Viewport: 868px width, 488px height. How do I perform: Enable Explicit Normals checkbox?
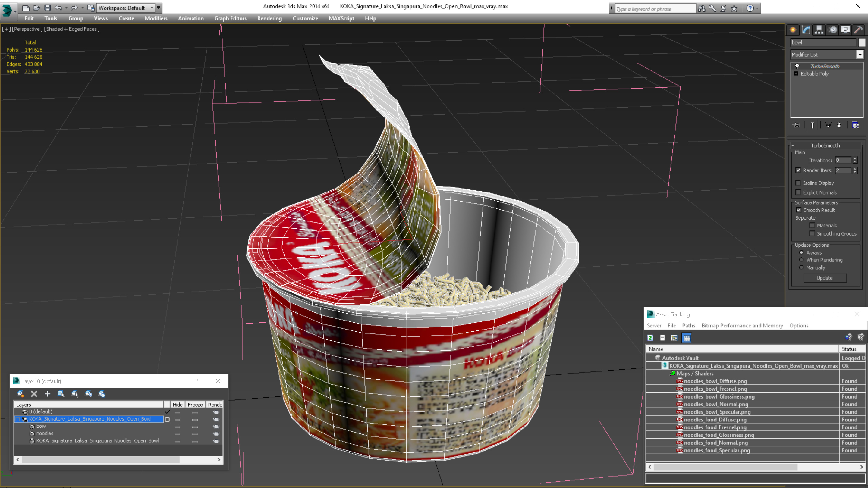tap(798, 192)
